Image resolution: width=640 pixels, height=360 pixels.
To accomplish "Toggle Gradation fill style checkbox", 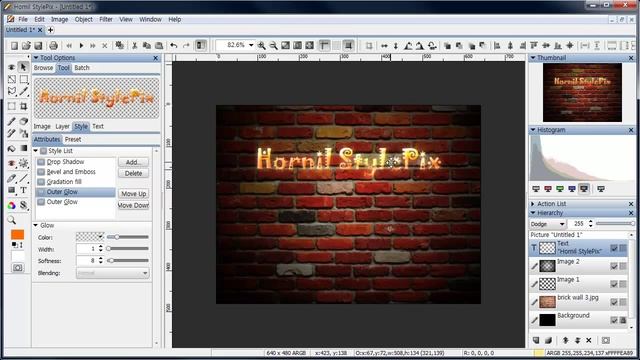I will (41, 182).
